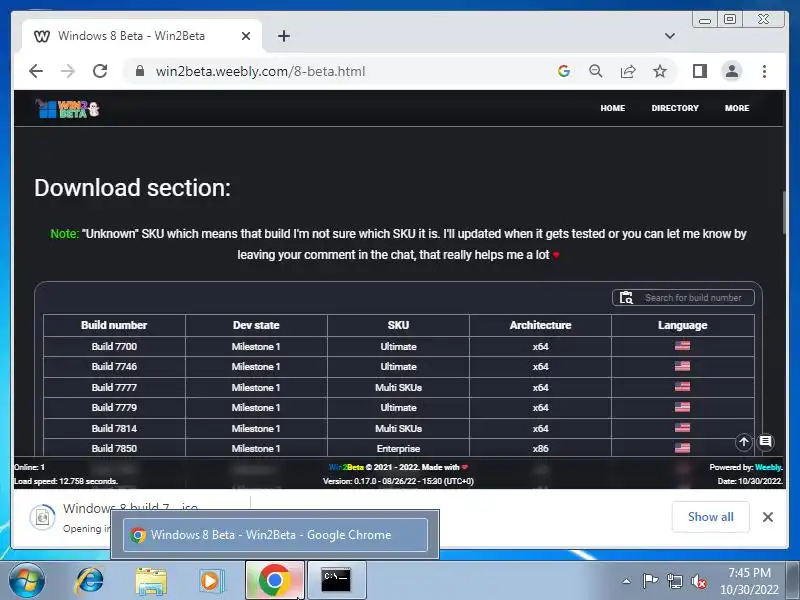
Task: Click the search icon in build search box
Action: coord(626,297)
